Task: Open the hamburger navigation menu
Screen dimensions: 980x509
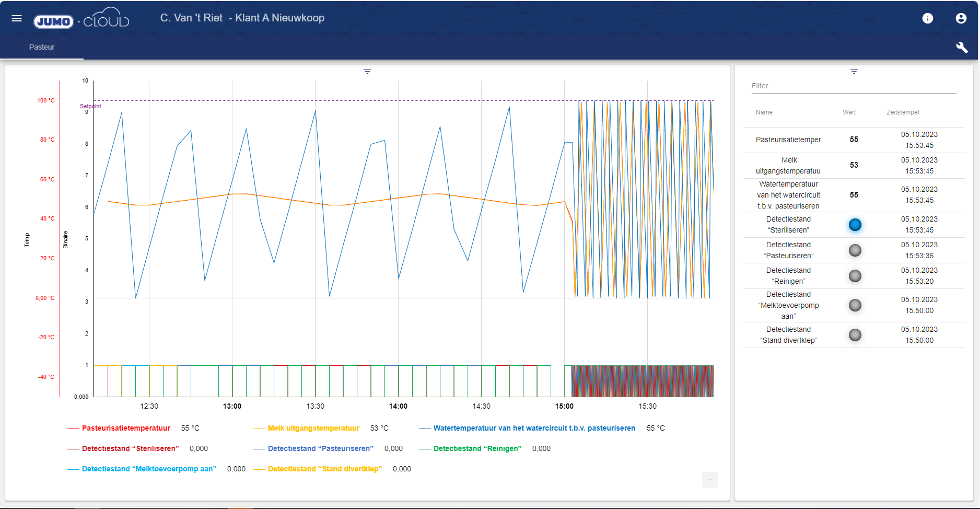Action: [17, 18]
